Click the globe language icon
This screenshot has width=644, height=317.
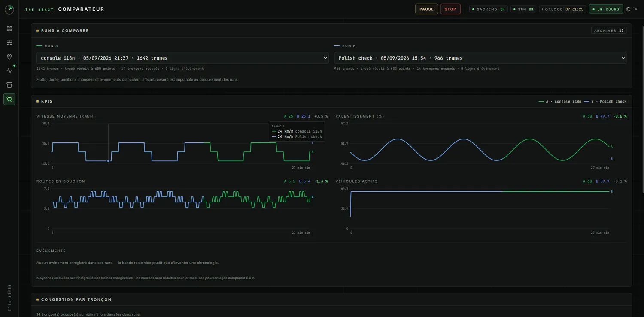pyautogui.click(x=628, y=9)
